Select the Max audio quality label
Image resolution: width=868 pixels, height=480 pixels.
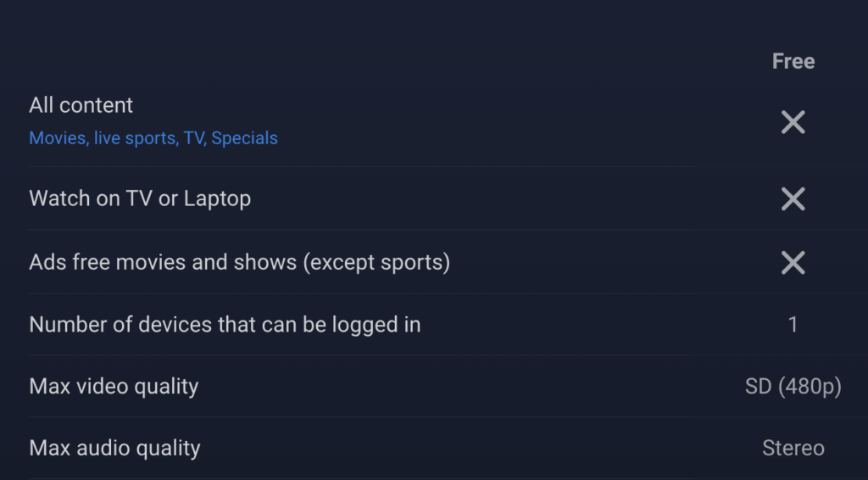(114, 448)
